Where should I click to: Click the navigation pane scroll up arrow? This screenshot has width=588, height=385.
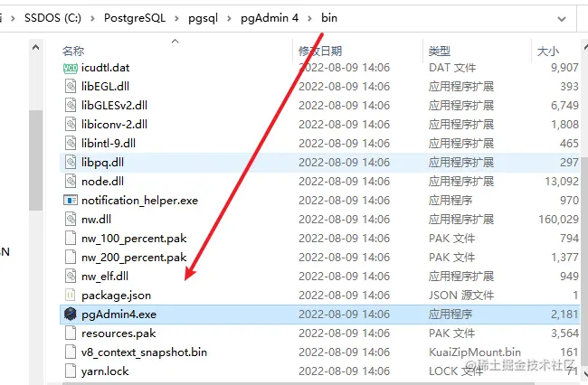point(35,48)
